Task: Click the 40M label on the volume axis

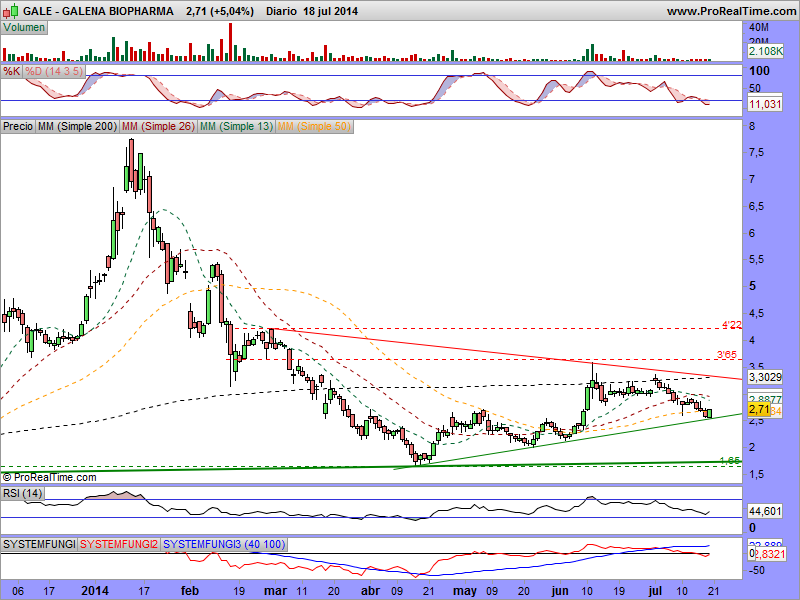Action: pyautogui.click(x=759, y=28)
